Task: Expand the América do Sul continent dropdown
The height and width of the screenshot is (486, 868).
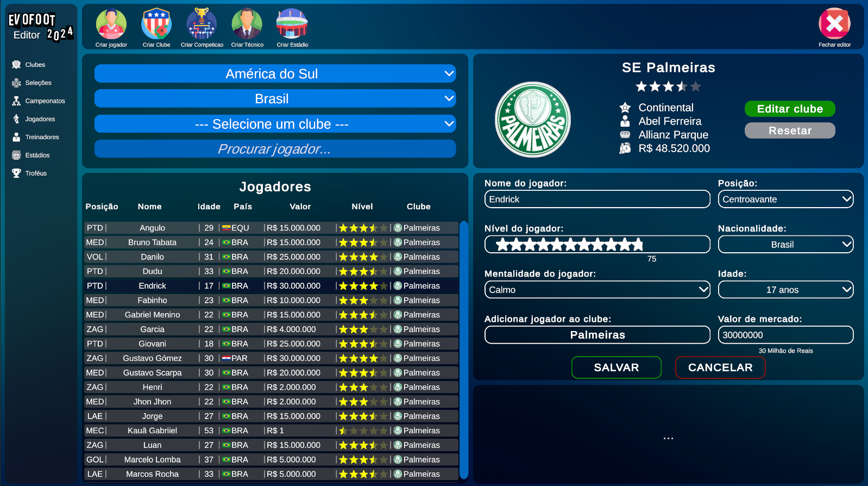Action: pos(275,73)
